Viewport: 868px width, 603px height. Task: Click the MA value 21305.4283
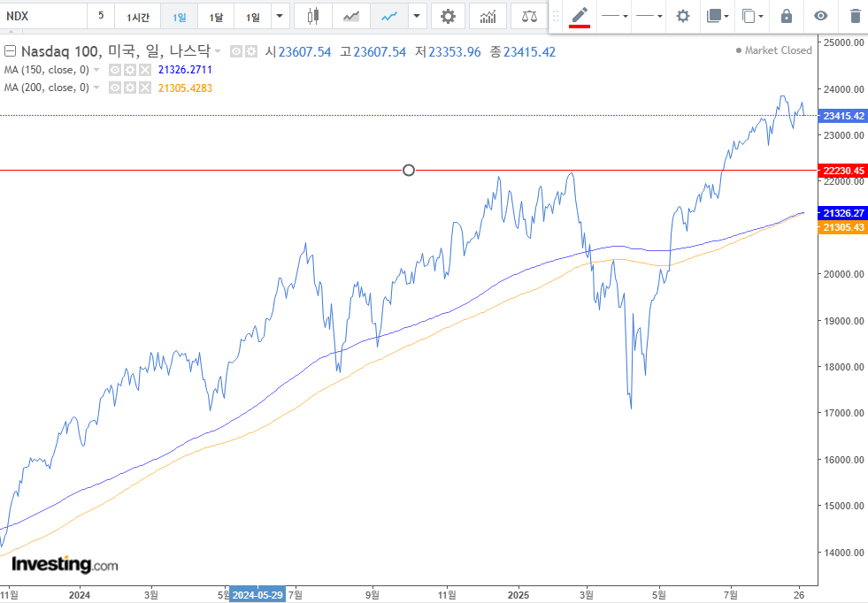click(x=185, y=88)
